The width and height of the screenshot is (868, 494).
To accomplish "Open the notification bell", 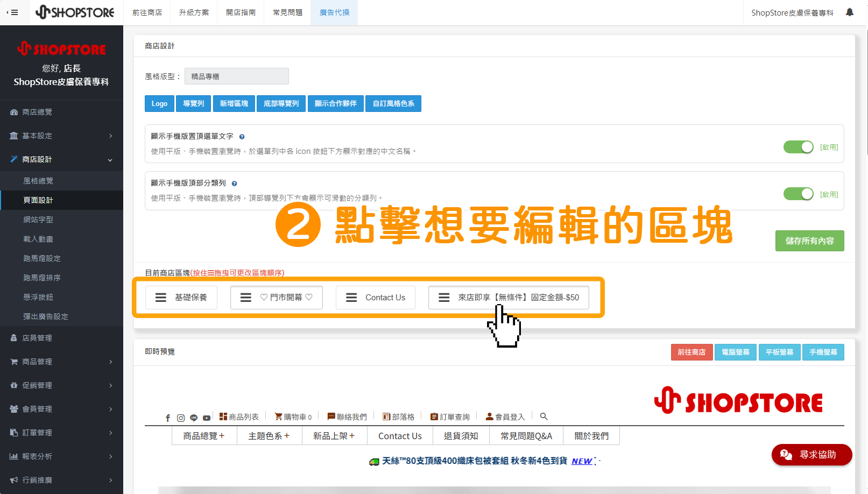I will tap(850, 12).
